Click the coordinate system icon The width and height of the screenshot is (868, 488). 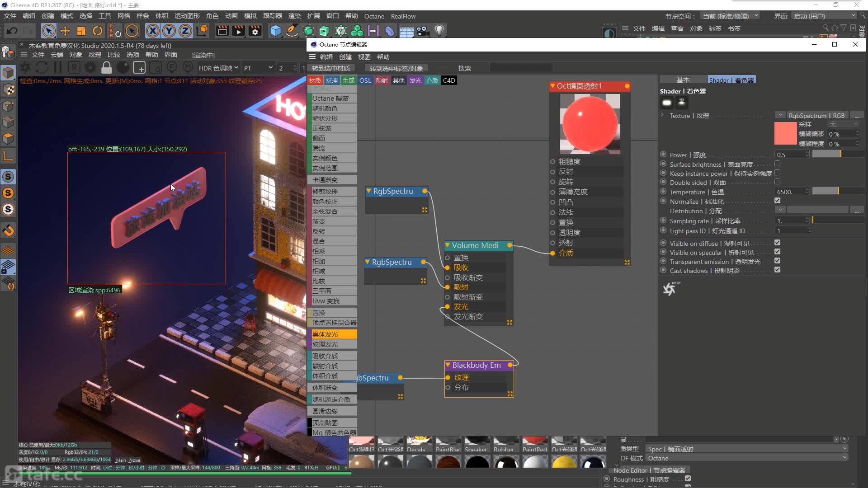[x=203, y=31]
